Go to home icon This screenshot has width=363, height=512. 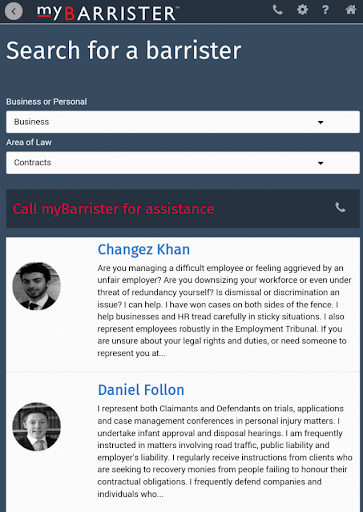(351, 10)
